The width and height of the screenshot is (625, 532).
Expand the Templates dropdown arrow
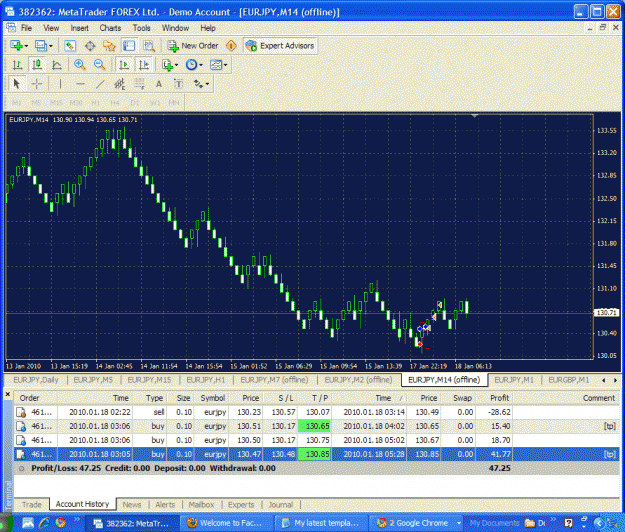click(225, 65)
